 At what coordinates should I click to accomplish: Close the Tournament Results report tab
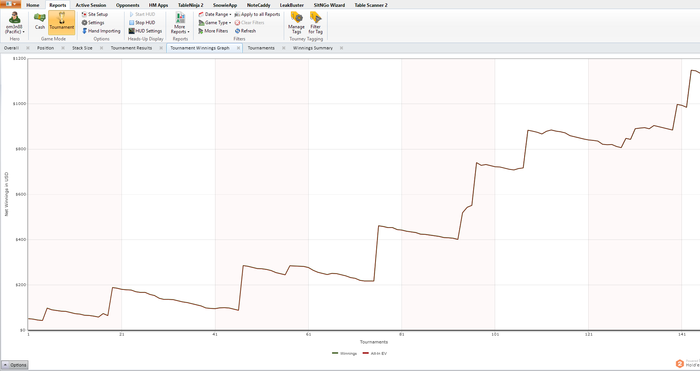pos(160,48)
